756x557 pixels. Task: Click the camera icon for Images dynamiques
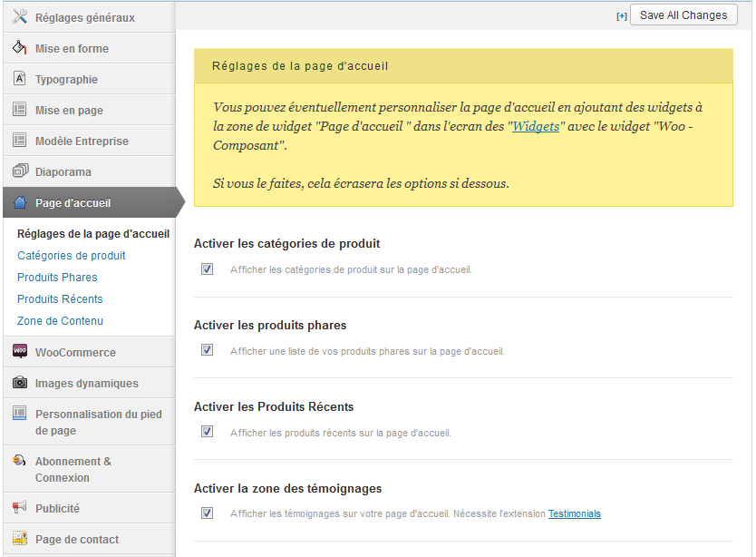(19, 383)
